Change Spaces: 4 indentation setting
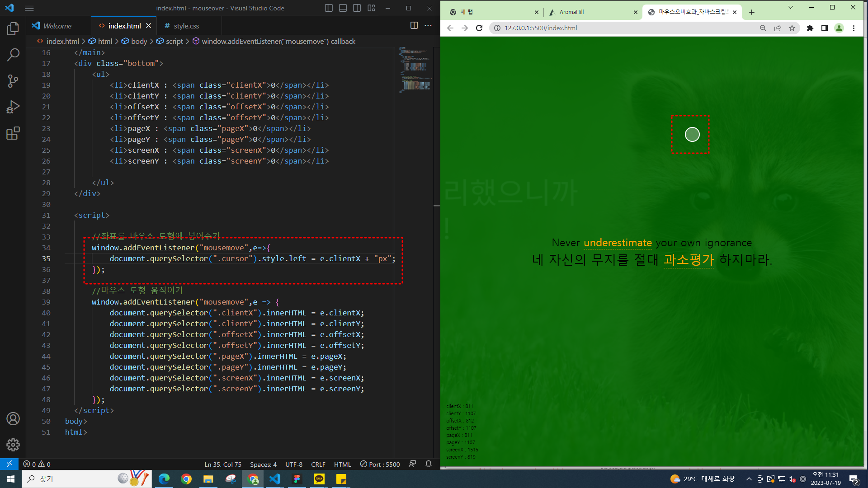 coord(263,465)
